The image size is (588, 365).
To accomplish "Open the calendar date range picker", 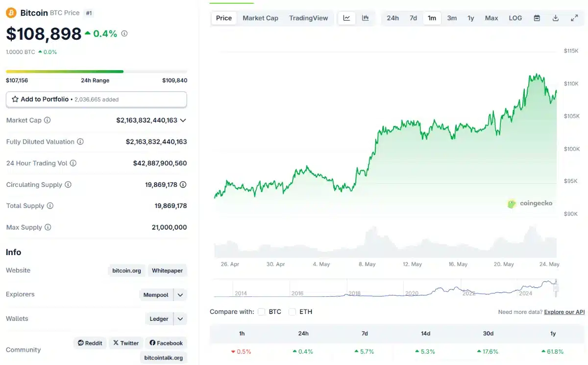I will coord(537,18).
